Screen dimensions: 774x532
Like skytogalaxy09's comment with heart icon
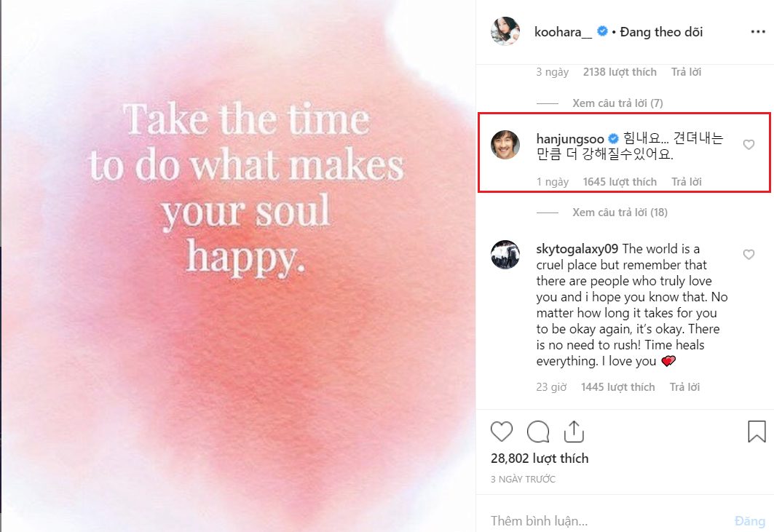coord(749,255)
